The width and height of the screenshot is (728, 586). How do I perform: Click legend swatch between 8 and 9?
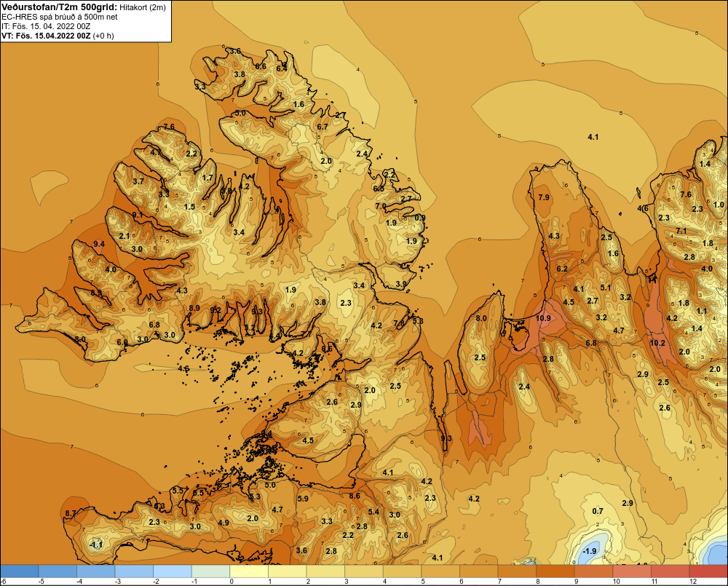[555, 571]
